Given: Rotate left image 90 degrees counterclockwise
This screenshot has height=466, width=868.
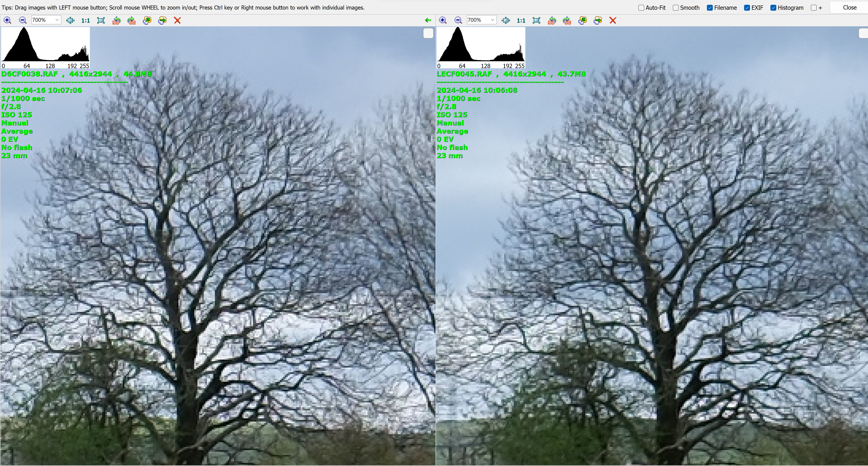Looking at the screenshot, I should (116, 20).
